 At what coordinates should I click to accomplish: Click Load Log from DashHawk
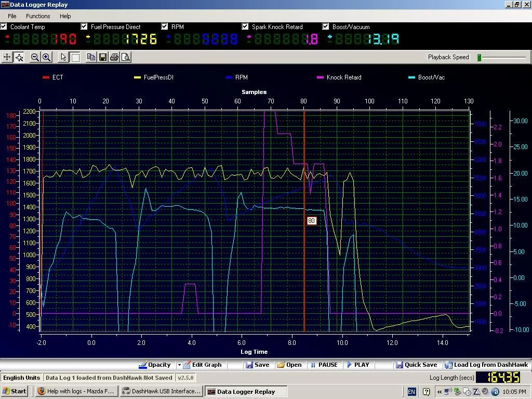click(486, 365)
